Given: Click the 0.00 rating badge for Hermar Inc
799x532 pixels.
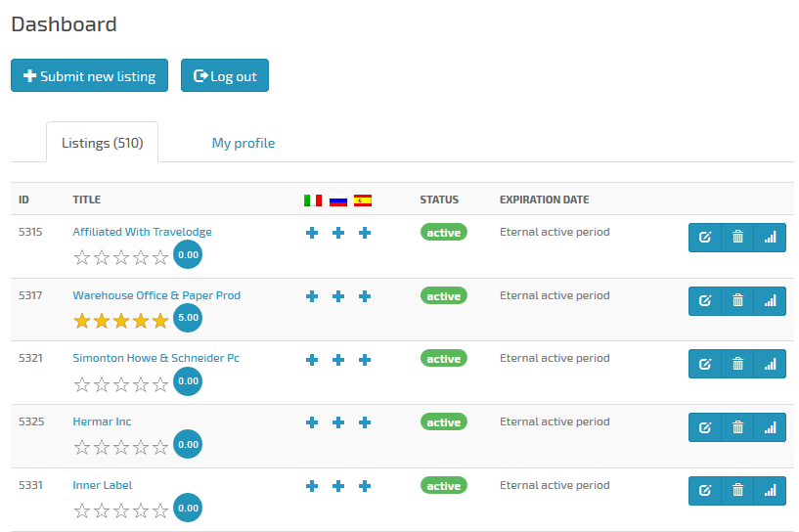Looking at the screenshot, I should pyautogui.click(x=188, y=444).
